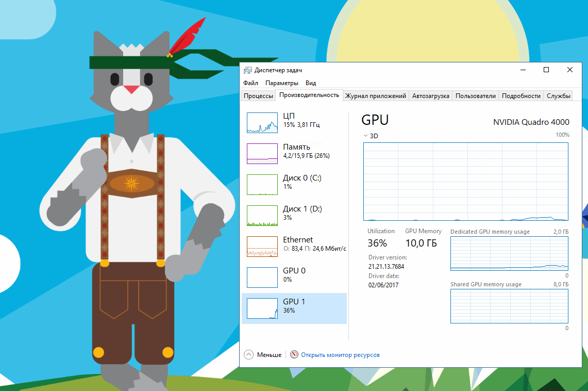Open the Параметры menu
This screenshot has width=588, height=391.
[281, 83]
